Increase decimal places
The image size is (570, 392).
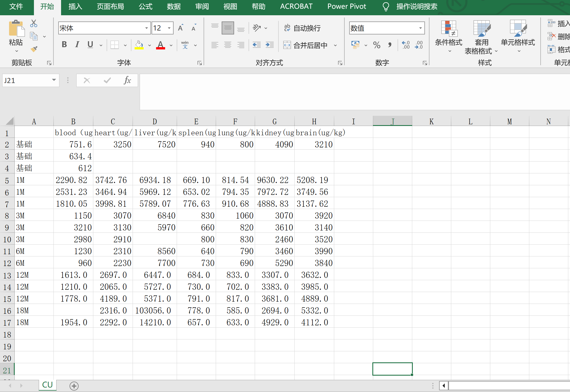(406, 45)
